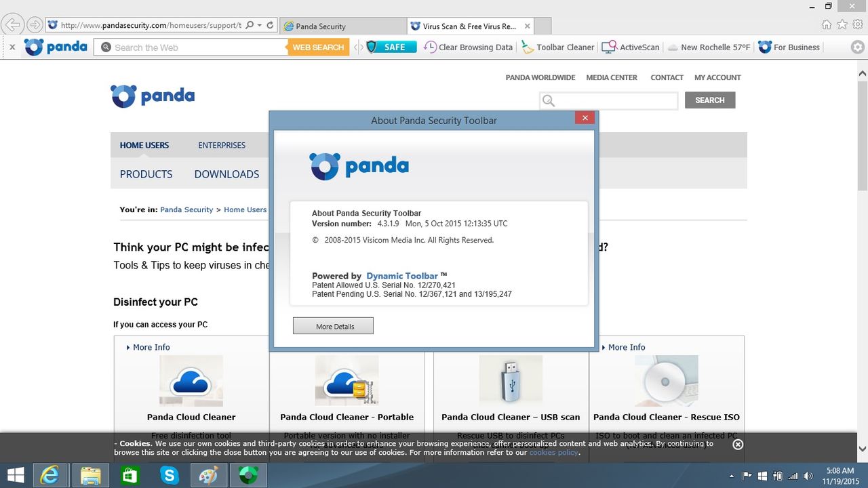This screenshot has width=868, height=488.
Task: Click the page scrollbar down arrow
Action: (x=862, y=448)
